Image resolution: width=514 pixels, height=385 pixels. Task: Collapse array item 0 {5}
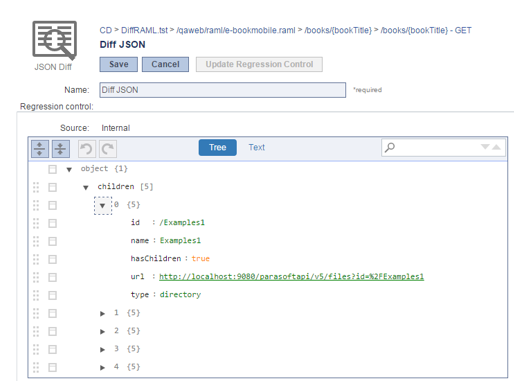[103, 205]
